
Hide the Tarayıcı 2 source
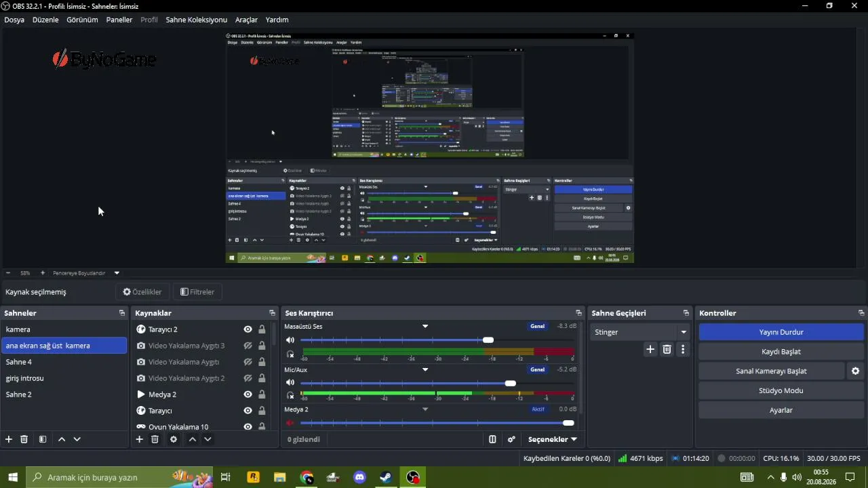pyautogui.click(x=248, y=329)
